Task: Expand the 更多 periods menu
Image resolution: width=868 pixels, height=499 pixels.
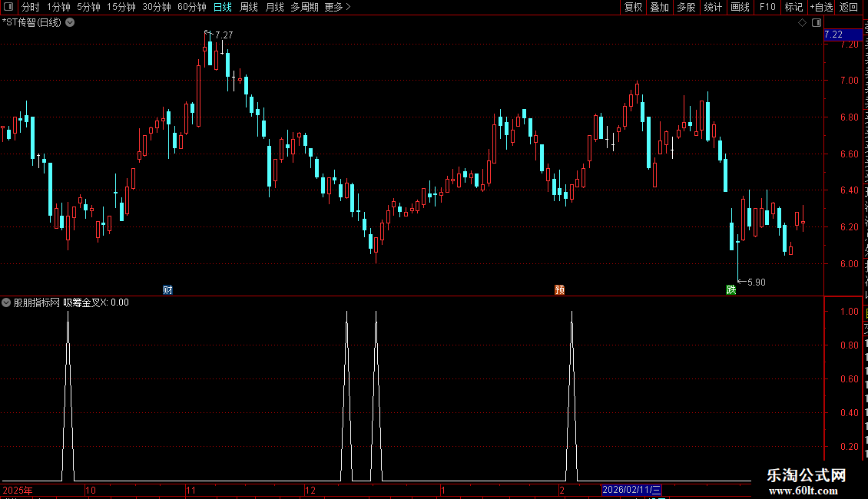Action: tap(337, 7)
